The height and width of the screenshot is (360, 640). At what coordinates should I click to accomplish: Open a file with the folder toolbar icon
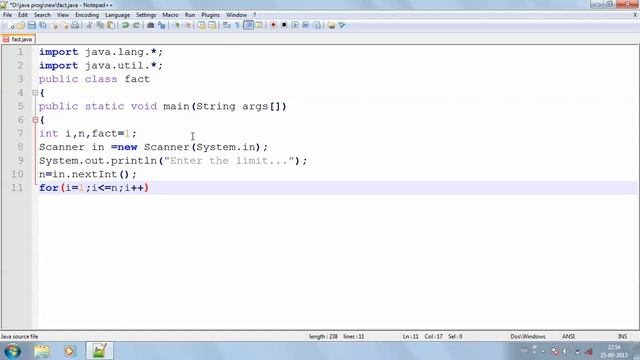point(20,25)
